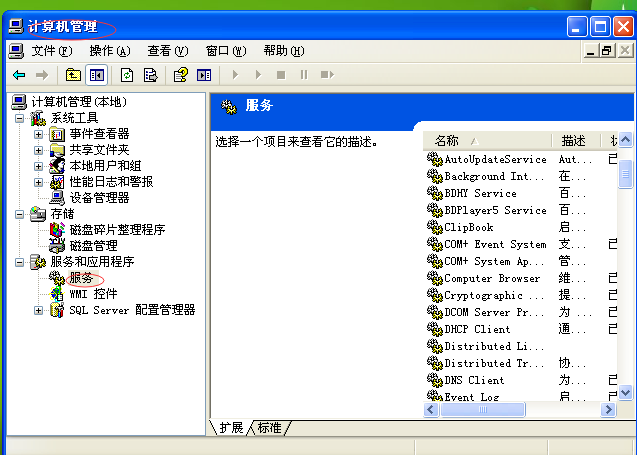Click the Cryptographic service gear icon
The width and height of the screenshot is (637, 455).
coord(434,295)
